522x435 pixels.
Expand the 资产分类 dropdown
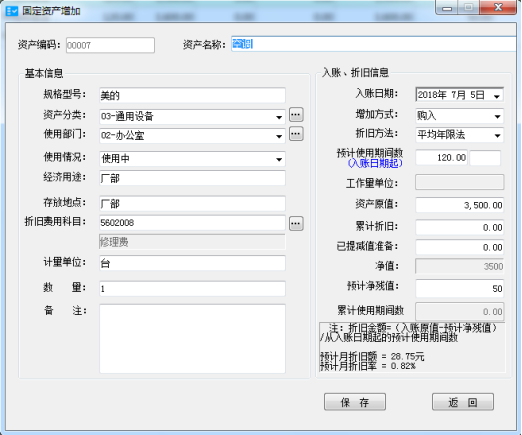click(x=279, y=117)
